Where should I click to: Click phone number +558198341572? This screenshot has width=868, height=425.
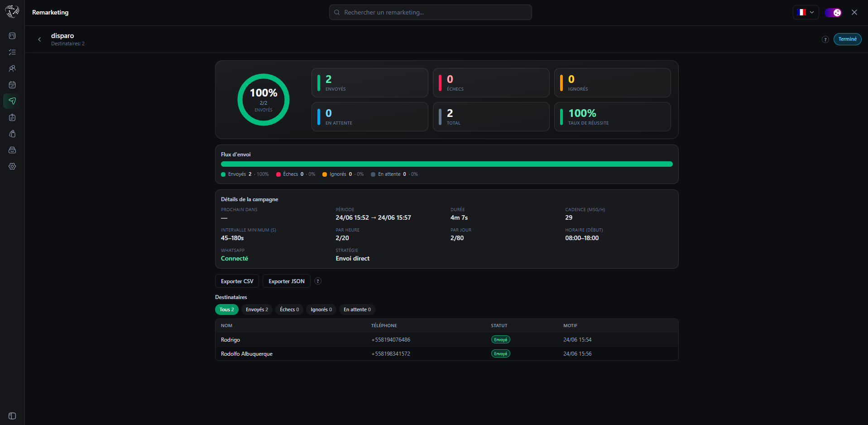(x=391, y=354)
